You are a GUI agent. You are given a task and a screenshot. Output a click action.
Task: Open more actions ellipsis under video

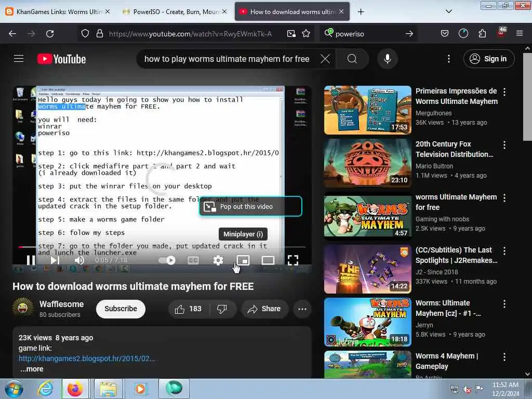point(302,309)
